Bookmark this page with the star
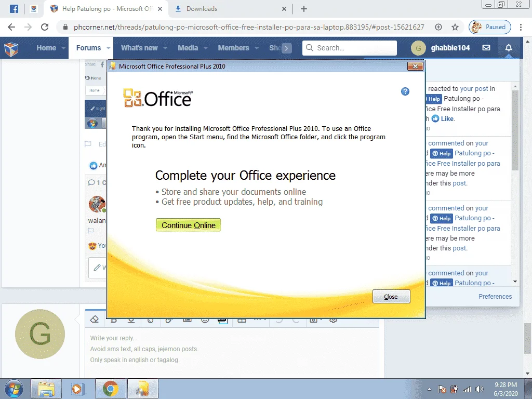The width and height of the screenshot is (532, 399). click(455, 27)
